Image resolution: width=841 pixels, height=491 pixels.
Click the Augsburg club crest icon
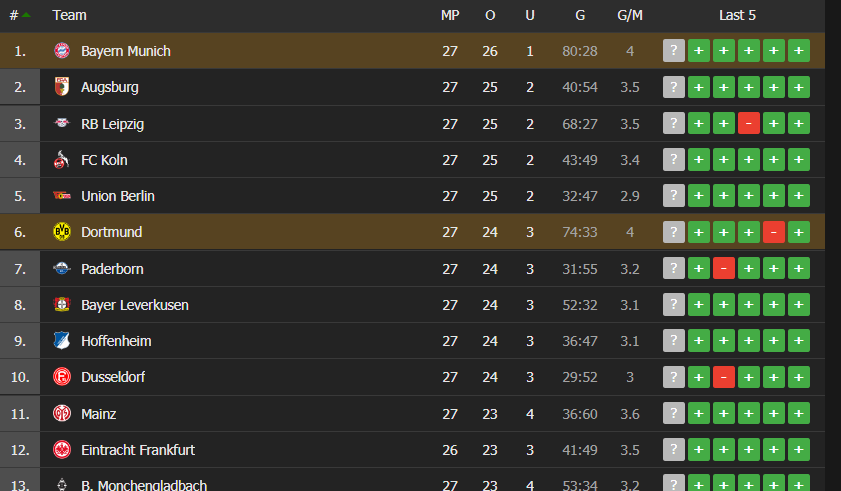(62, 87)
